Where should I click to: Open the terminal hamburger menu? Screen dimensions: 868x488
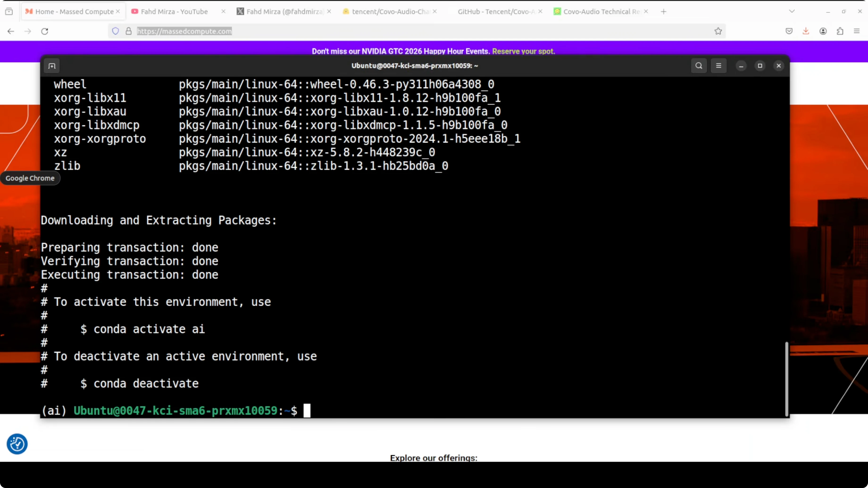[718, 66]
